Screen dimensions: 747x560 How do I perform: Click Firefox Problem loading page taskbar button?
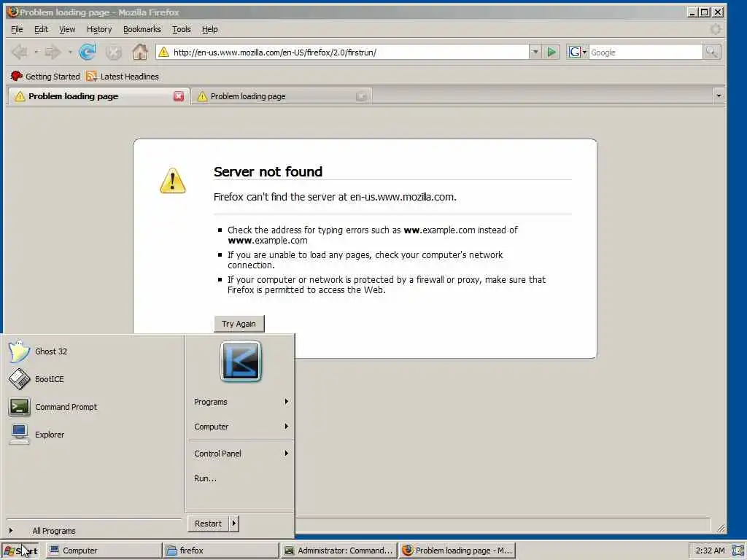tap(457, 551)
